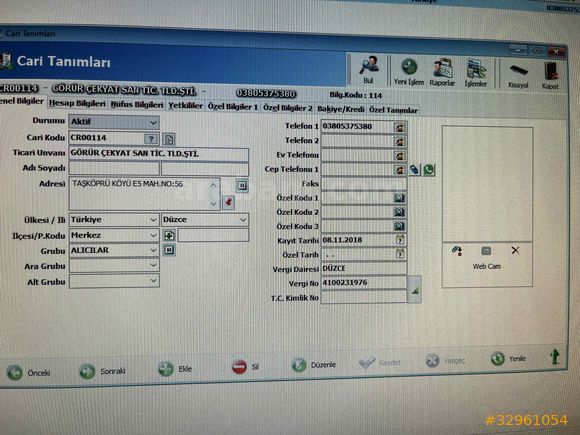Switch to Özel Tanımlar tab
Screen dimensions: 580x435
point(393,110)
